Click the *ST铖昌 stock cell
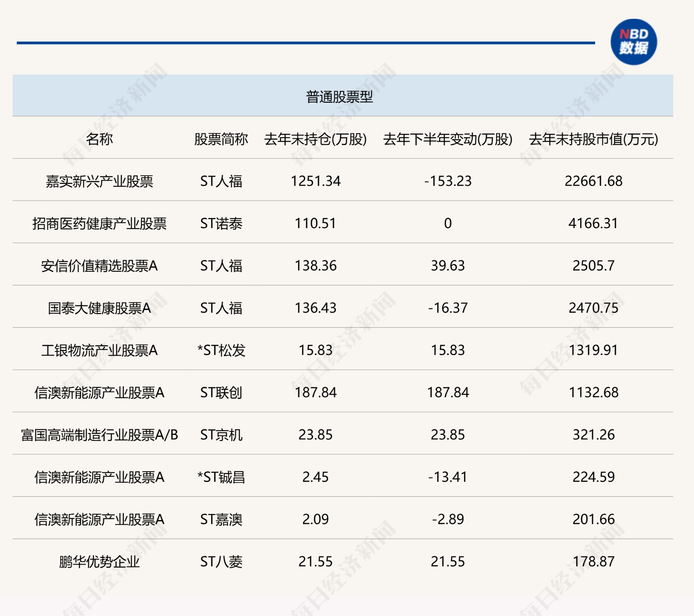The width and height of the screenshot is (694, 616). pos(221,477)
